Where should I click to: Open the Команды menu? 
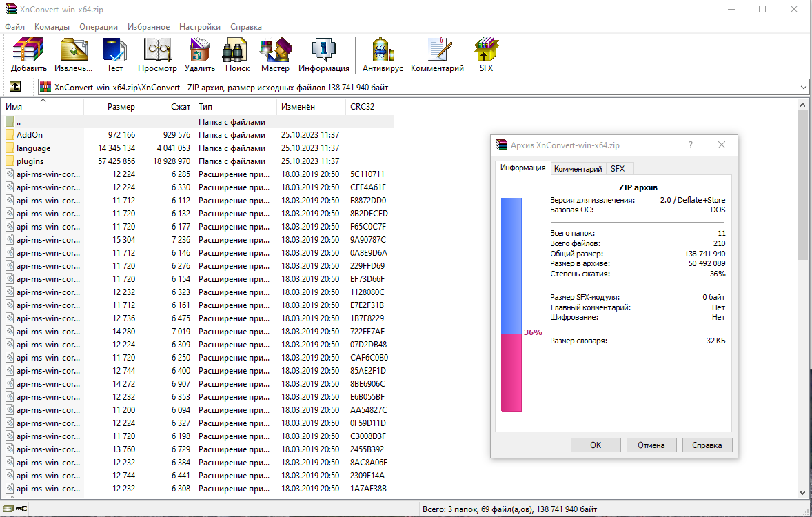coord(52,26)
